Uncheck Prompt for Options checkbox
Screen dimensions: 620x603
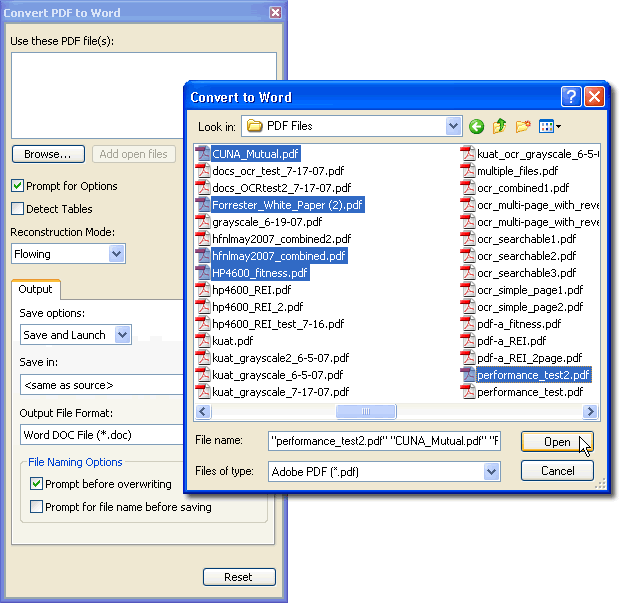(x=18, y=186)
